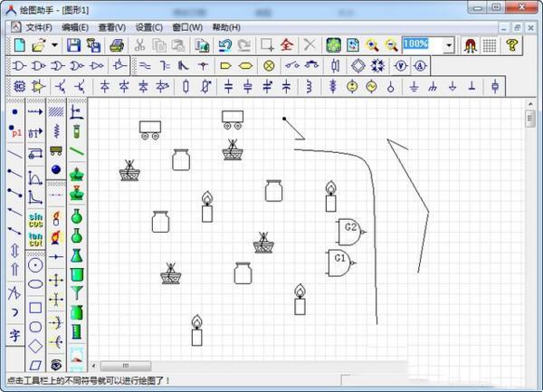Screen dimensions: 543x392
Task: Pick the voltmeter symbol (V)
Action: click(400, 66)
